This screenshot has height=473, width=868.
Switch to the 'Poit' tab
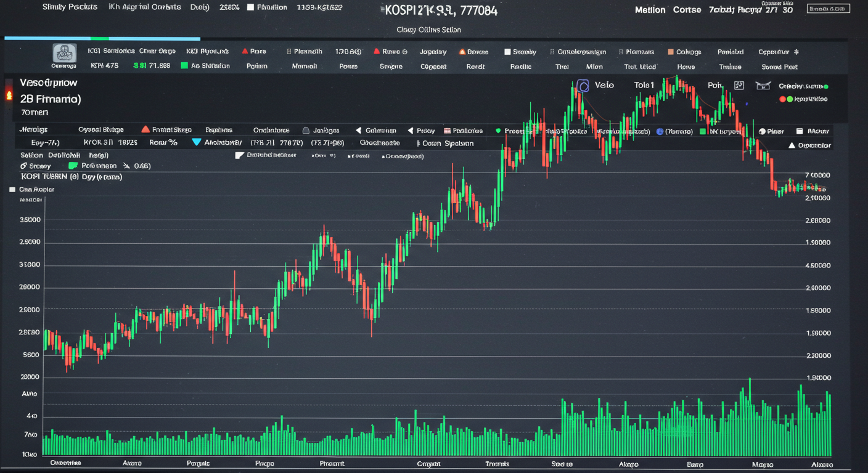tap(715, 86)
